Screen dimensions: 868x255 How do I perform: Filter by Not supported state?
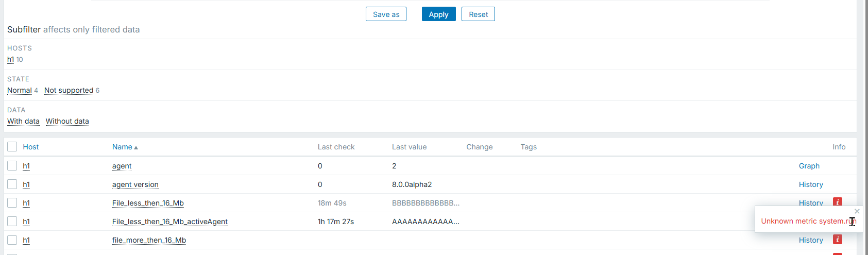(69, 90)
